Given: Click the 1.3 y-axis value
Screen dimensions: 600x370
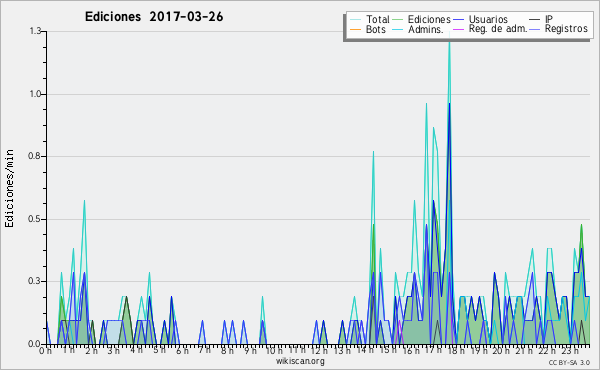Looking at the screenshot, I should pos(35,31).
